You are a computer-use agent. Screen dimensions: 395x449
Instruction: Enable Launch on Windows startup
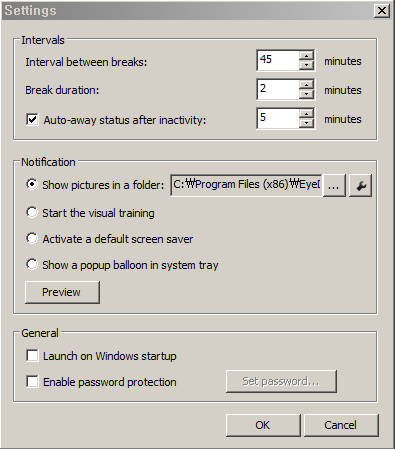(32, 356)
